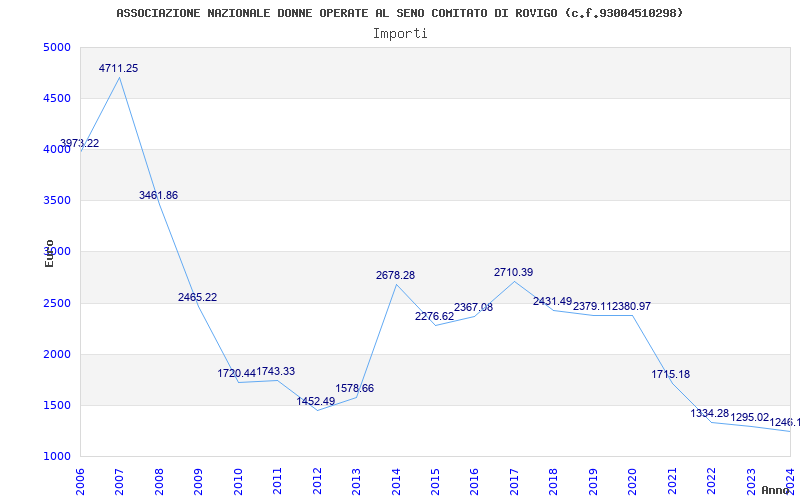Select the 1000 y-axis tick label
800x500 pixels.
pos(57,456)
